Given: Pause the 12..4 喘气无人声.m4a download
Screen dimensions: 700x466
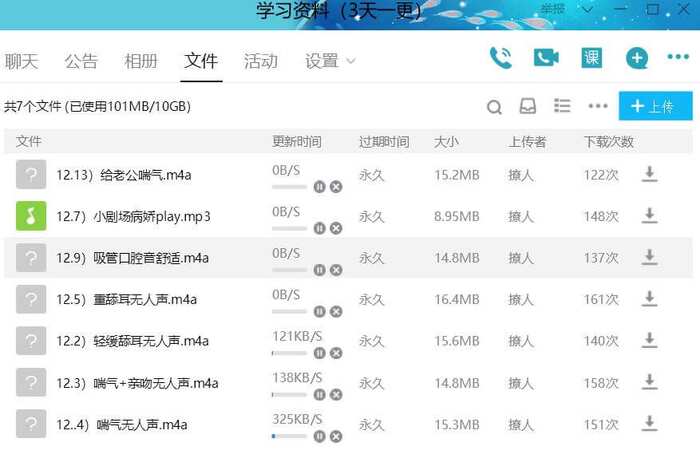Looking at the screenshot, I should click(319, 436).
